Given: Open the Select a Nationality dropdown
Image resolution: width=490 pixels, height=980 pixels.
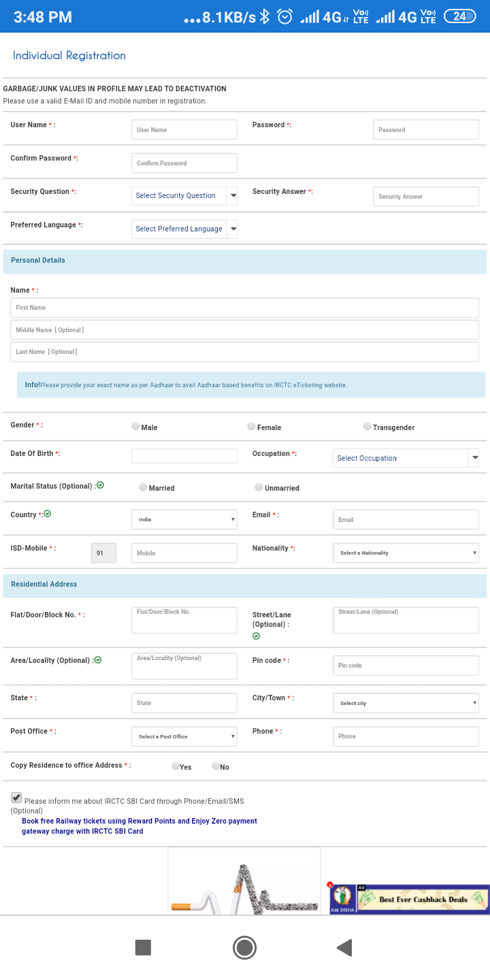Looking at the screenshot, I should pos(406,553).
